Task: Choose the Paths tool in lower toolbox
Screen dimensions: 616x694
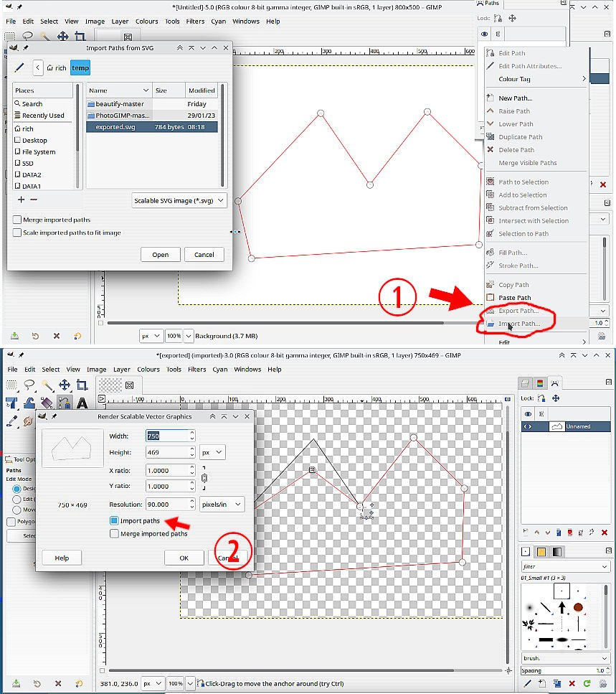Action: point(65,403)
